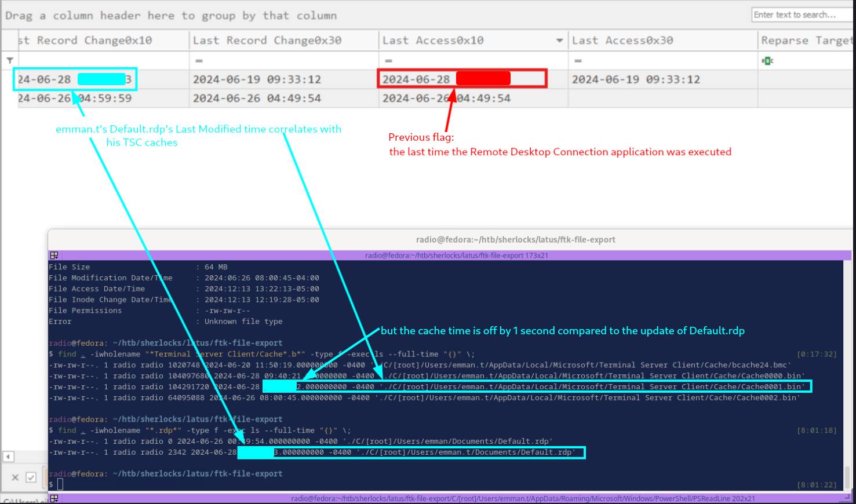
Task: Click the aBc contains icon under Reparse Target
Action: (x=768, y=61)
